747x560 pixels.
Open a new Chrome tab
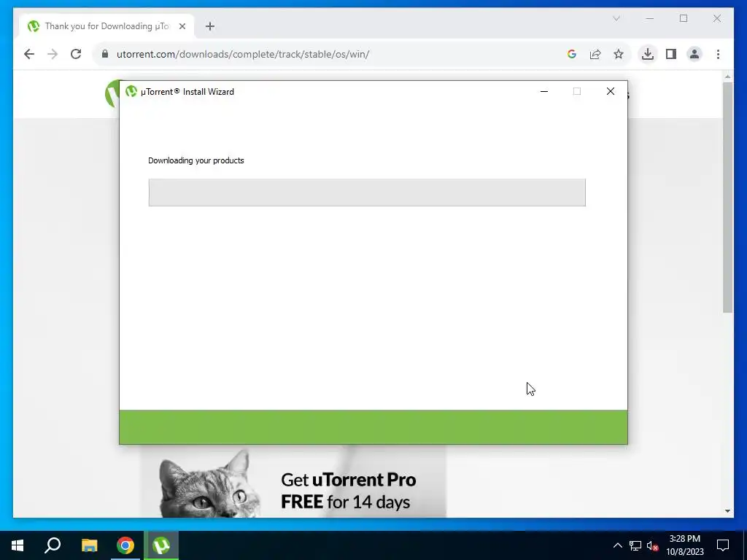[x=210, y=26]
